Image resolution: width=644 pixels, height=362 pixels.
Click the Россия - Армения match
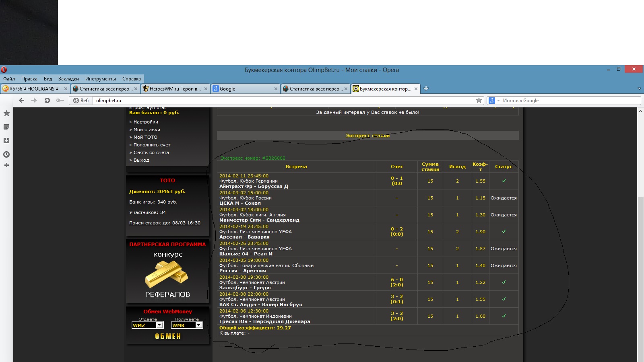tap(242, 271)
